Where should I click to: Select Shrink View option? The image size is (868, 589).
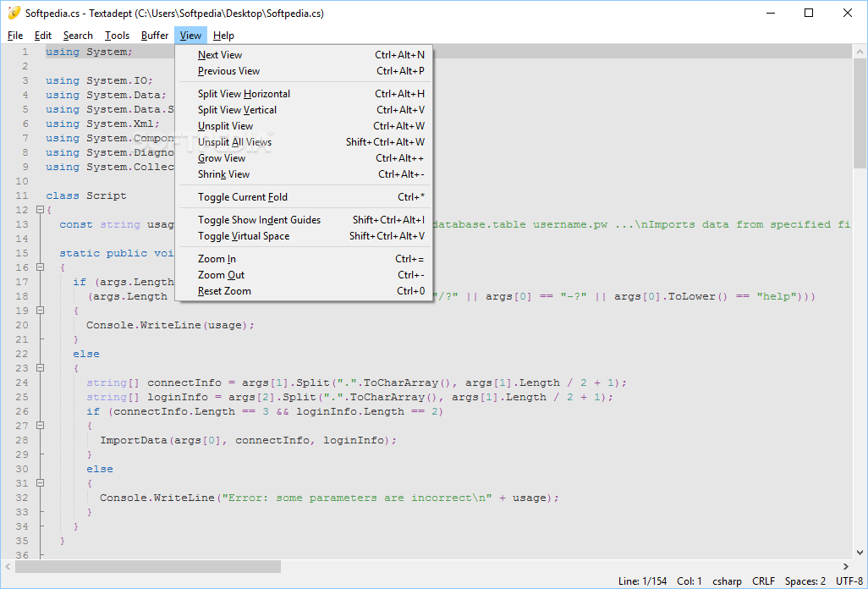tap(304, 173)
